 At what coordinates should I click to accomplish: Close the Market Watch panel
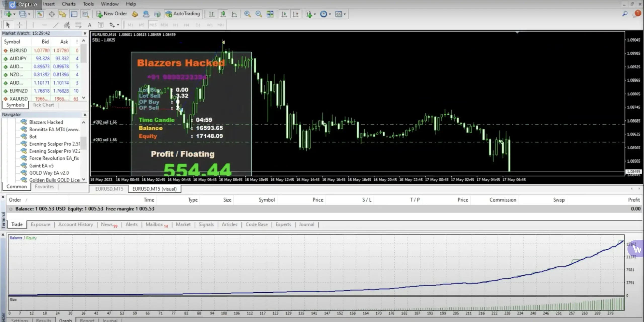click(x=85, y=33)
